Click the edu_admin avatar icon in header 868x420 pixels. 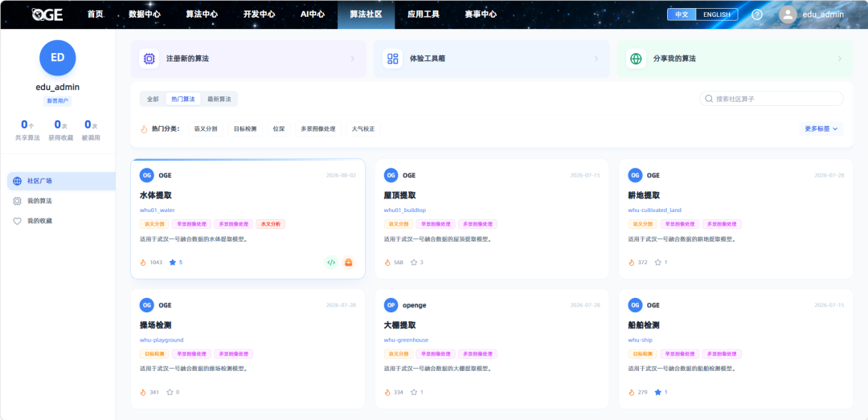788,14
